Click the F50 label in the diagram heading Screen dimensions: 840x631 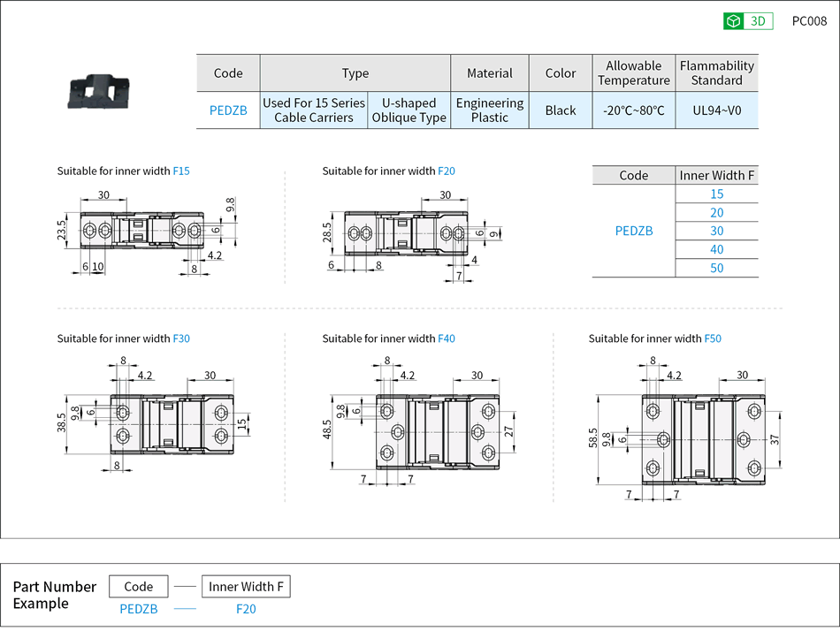(713, 338)
